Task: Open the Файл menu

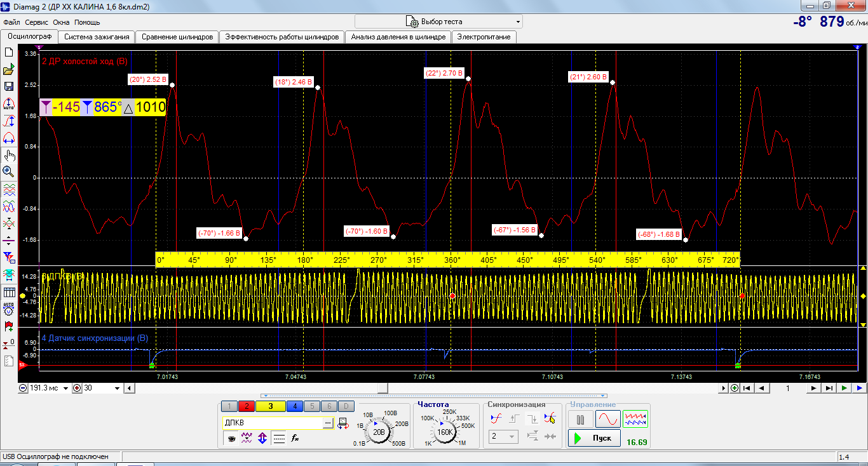Action: pyautogui.click(x=11, y=22)
